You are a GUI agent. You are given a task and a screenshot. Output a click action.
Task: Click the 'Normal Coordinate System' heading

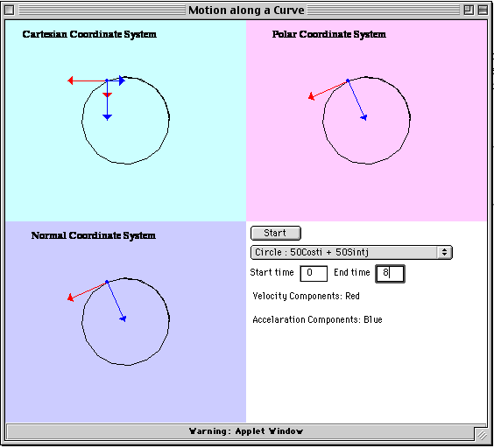point(93,235)
